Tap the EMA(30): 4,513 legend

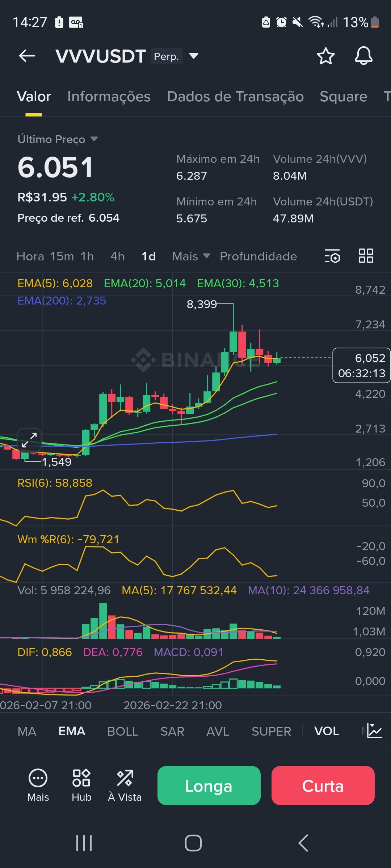coord(238,283)
